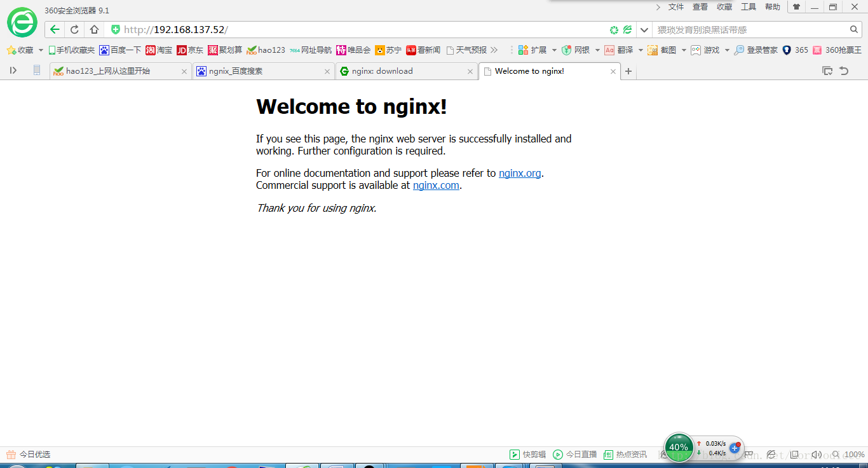Click the chevron before the 文件 menu
This screenshot has height=468, width=868.
pos(658,7)
